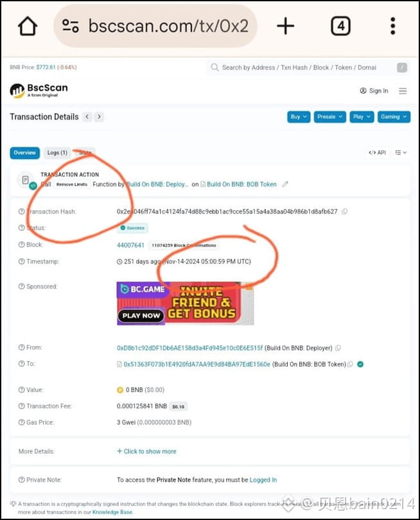Open block 44007641
Screen dimensions: 420x520
[130, 245]
